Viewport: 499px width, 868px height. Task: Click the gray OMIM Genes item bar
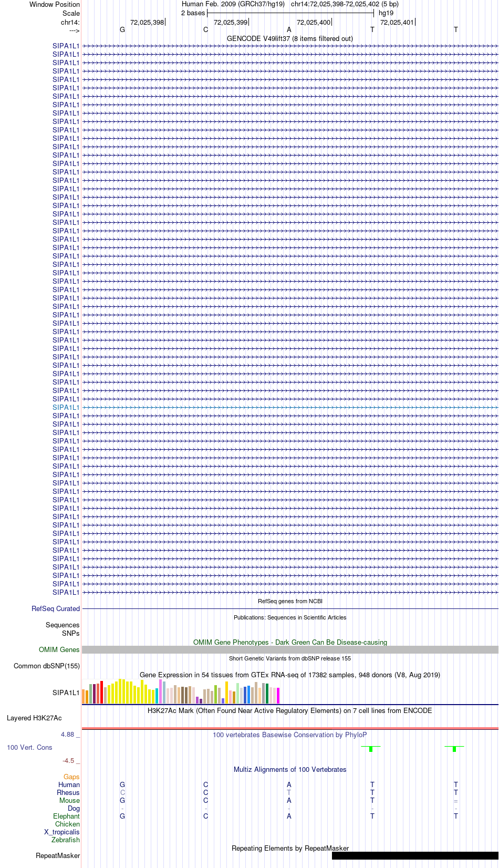tap(290, 650)
